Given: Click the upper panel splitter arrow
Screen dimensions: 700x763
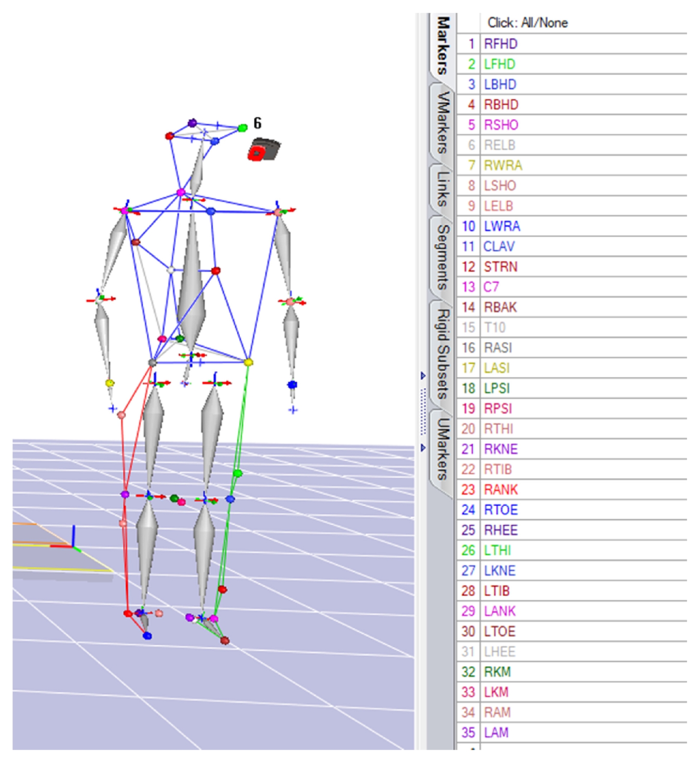Looking at the screenshot, I should (423, 376).
